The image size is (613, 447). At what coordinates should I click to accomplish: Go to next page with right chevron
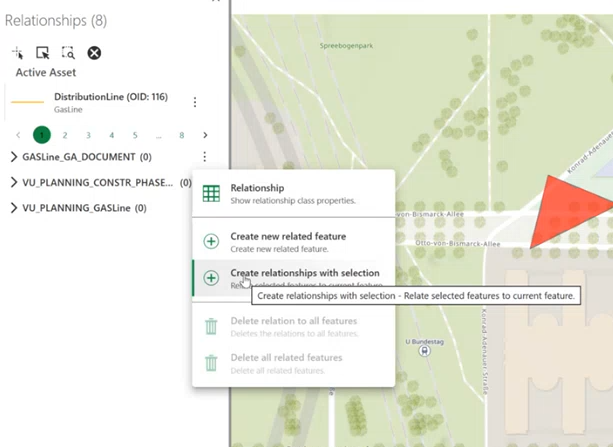(205, 135)
